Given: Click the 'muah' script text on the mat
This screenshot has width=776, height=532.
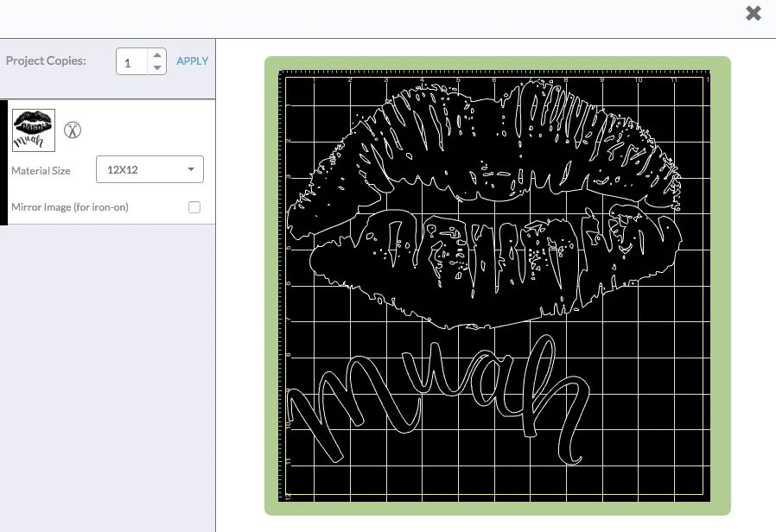Looking at the screenshot, I should (x=438, y=400).
